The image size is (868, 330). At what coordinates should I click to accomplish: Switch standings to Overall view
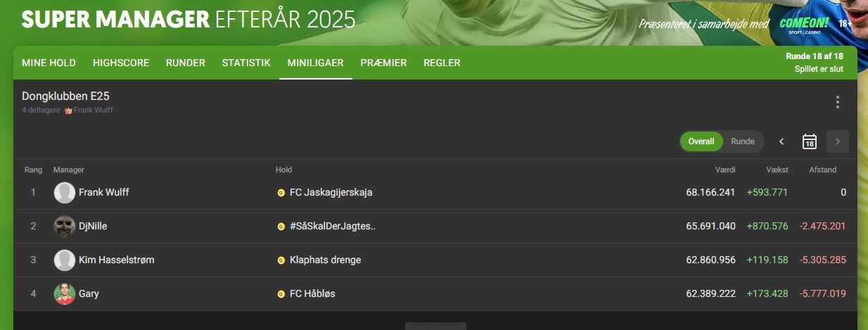point(701,141)
